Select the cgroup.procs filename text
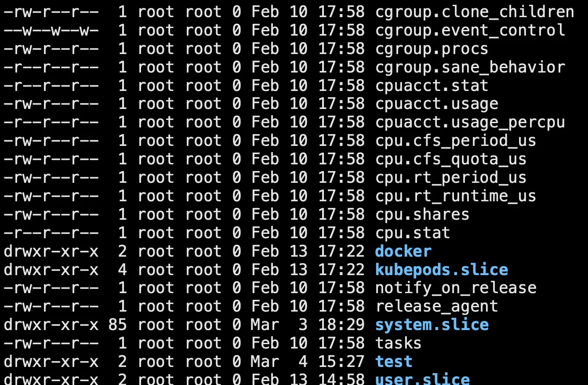Image resolution: width=588 pixels, height=385 pixels. pyautogui.click(x=432, y=48)
